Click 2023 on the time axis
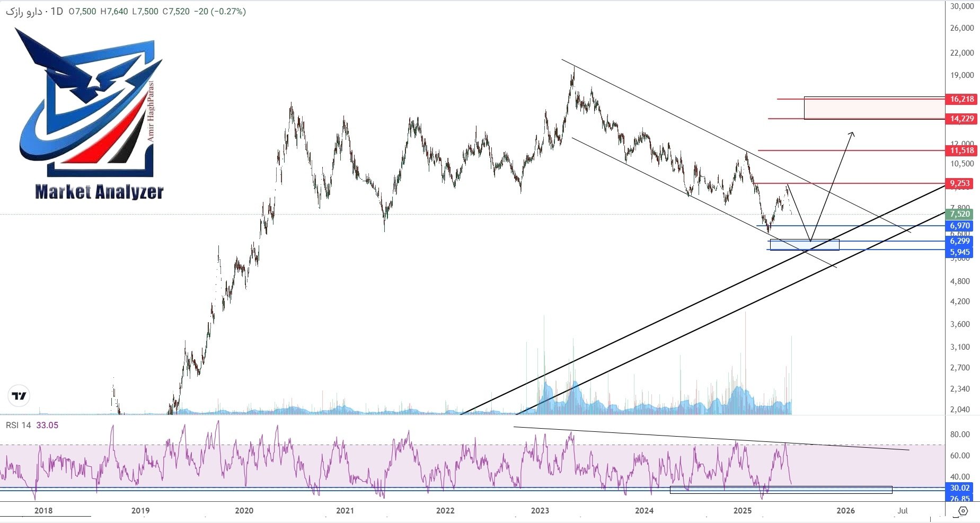980x523 pixels. pos(540,511)
